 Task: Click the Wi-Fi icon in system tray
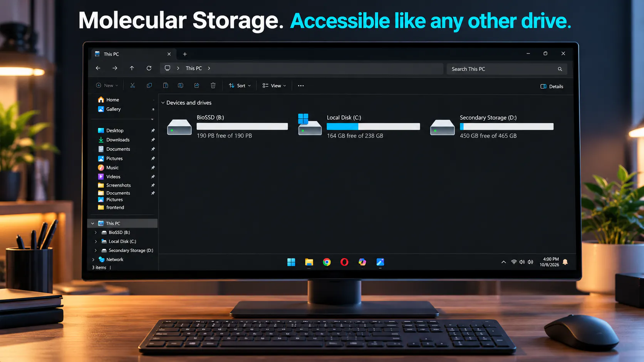(x=514, y=262)
